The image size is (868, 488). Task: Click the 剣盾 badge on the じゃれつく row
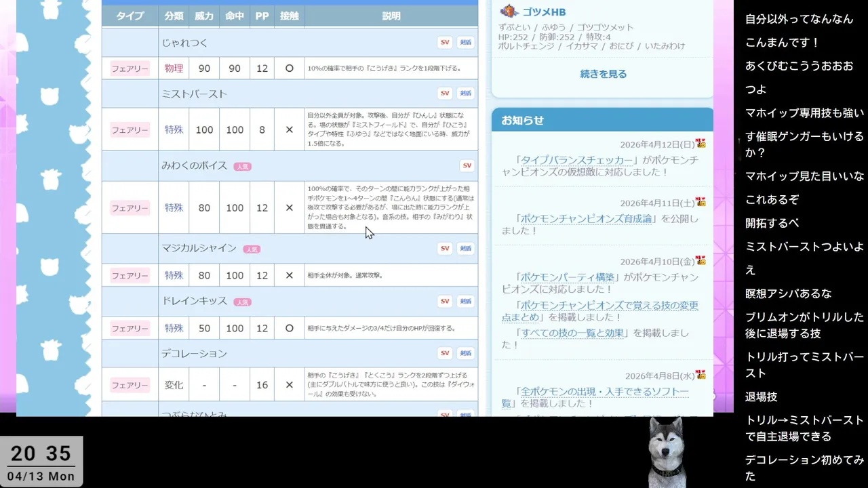tap(465, 42)
